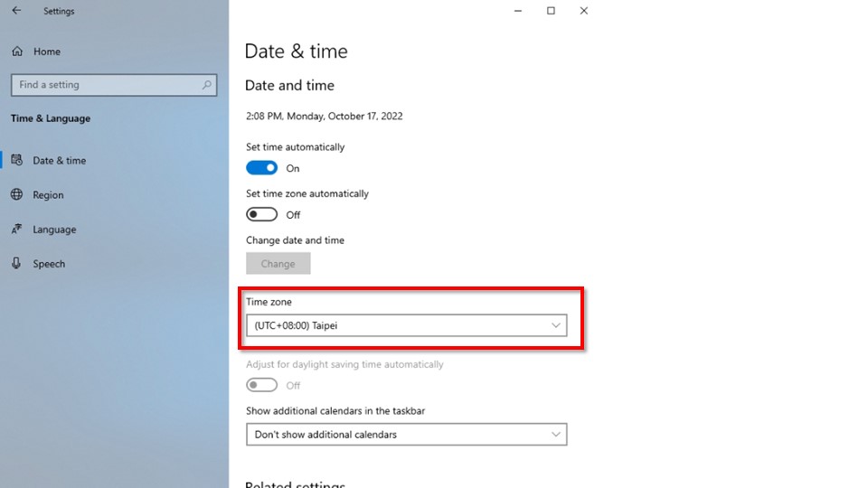The height and width of the screenshot is (488, 868).
Task: Click the Home house icon
Action: tap(17, 52)
